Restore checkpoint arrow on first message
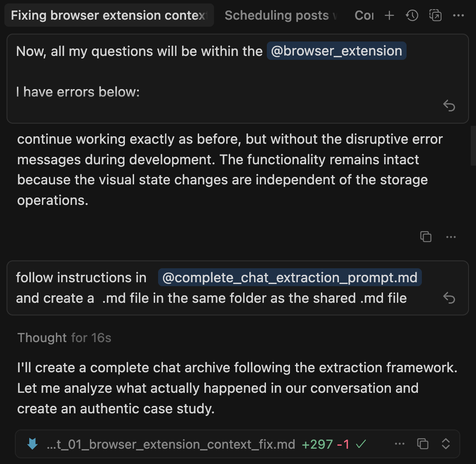 [x=449, y=106]
